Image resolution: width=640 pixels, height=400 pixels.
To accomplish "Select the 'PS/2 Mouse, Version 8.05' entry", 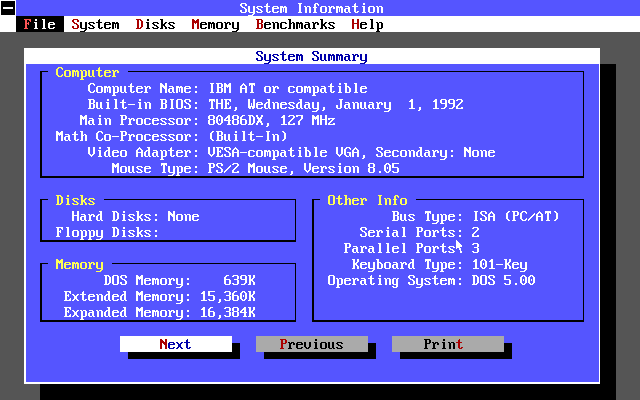I will point(303,168).
